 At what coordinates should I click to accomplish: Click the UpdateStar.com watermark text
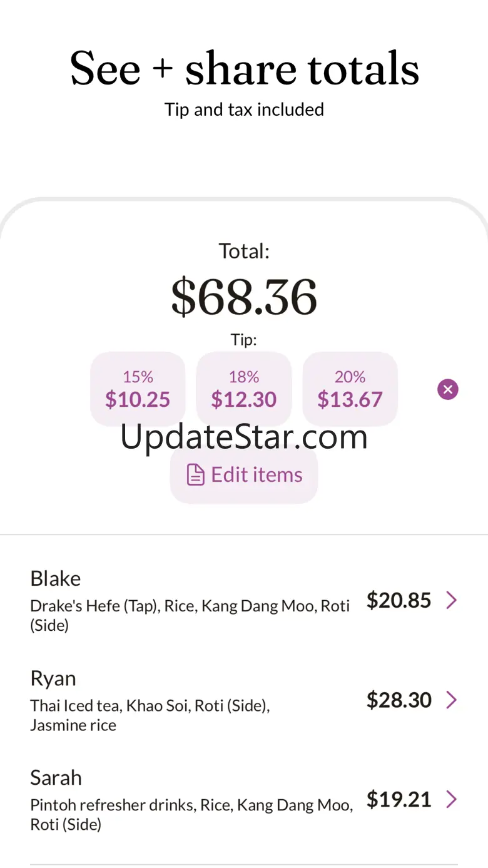[x=244, y=437]
